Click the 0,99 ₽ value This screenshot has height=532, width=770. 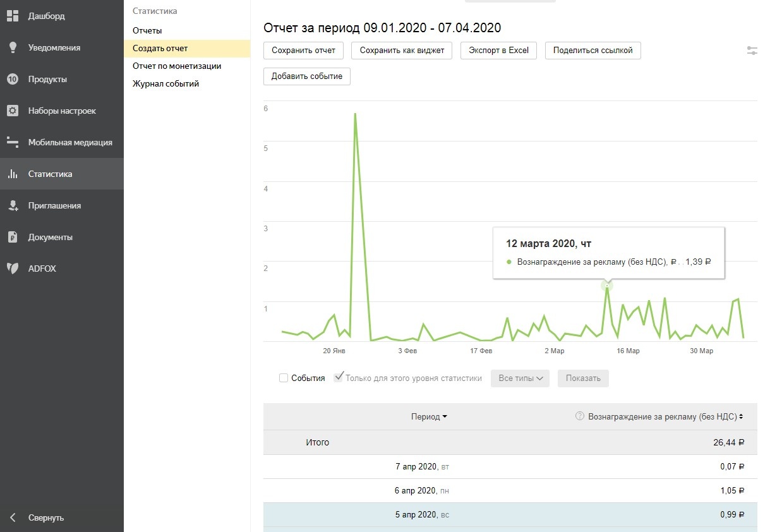pos(731,514)
